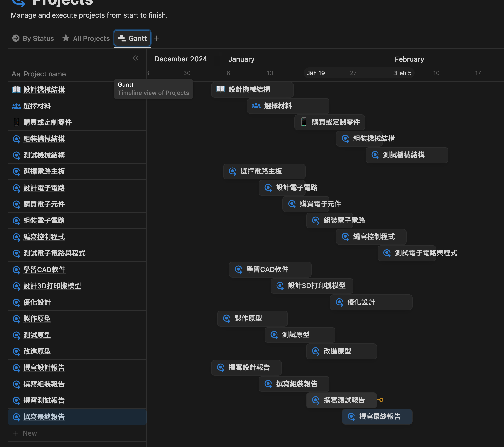
Task: Add a new view with plus button
Action: point(157,38)
